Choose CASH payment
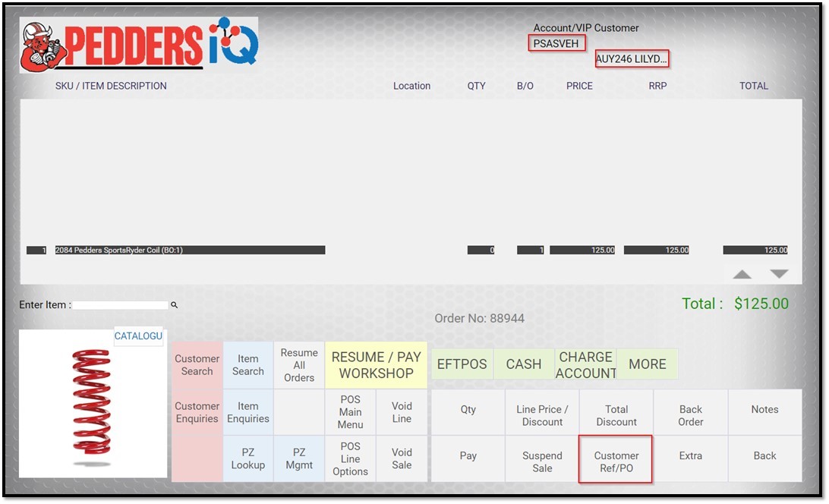The width and height of the screenshot is (829, 504). [x=523, y=364]
